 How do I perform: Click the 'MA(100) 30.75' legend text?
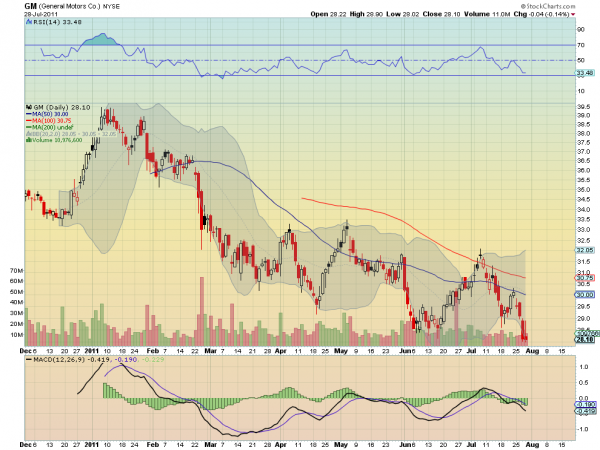point(52,121)
